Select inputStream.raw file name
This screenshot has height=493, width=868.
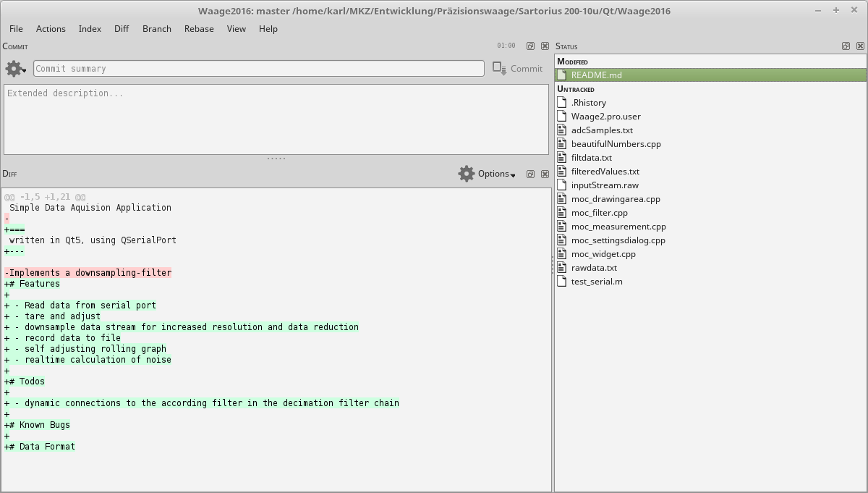605,185
